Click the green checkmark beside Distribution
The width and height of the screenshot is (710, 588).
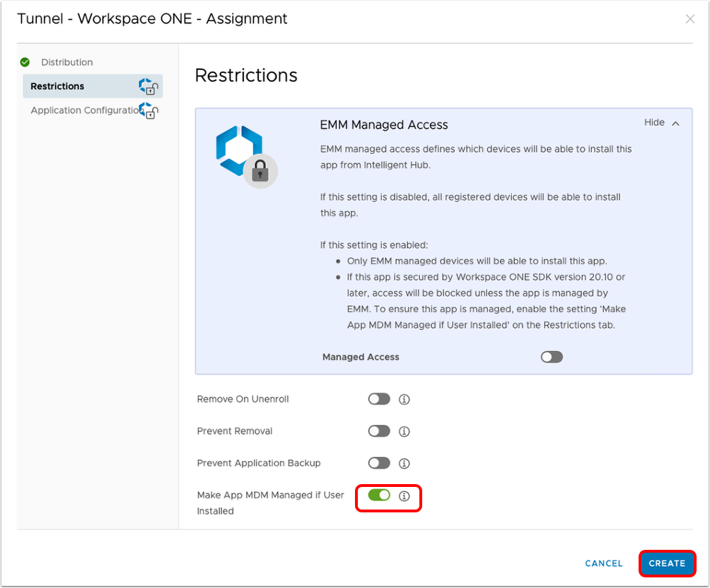coord(25,62)
